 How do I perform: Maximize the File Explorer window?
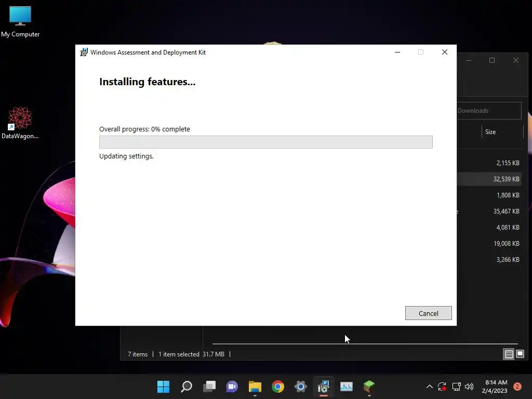point(492,60)
